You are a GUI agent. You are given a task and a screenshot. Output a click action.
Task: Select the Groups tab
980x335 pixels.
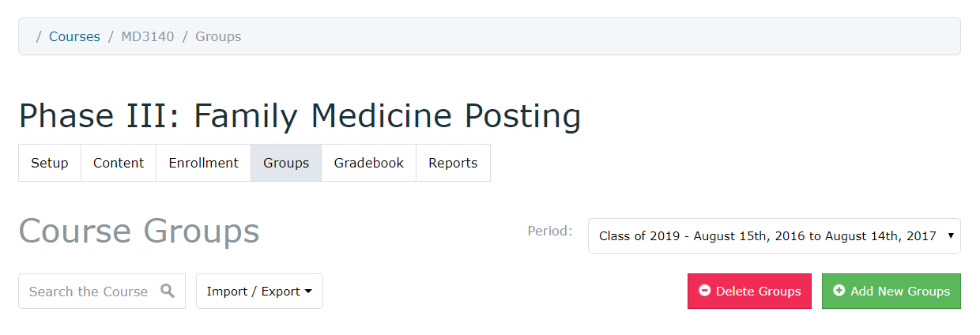coord(286,163)
